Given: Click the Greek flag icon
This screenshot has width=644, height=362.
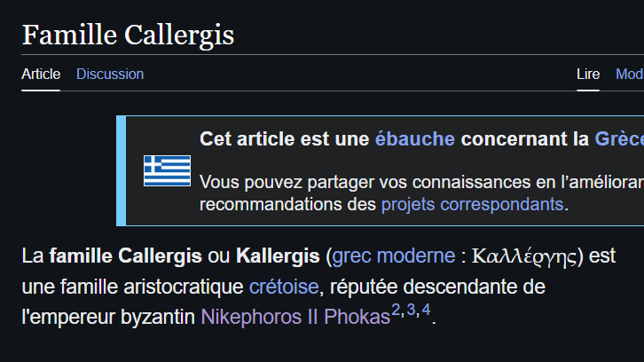Looking at the screenshot, I should point(167,170).
